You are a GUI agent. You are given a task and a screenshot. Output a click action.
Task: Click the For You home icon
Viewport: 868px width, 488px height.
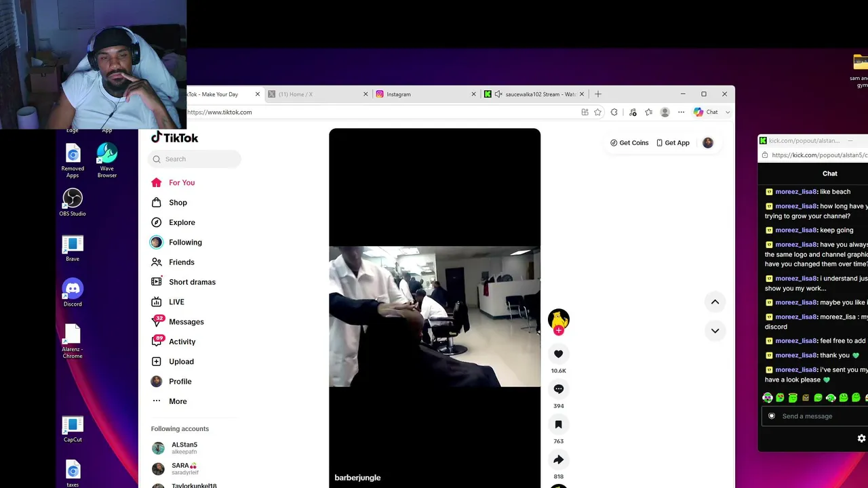pyautogui.click(x=157, y=182)
